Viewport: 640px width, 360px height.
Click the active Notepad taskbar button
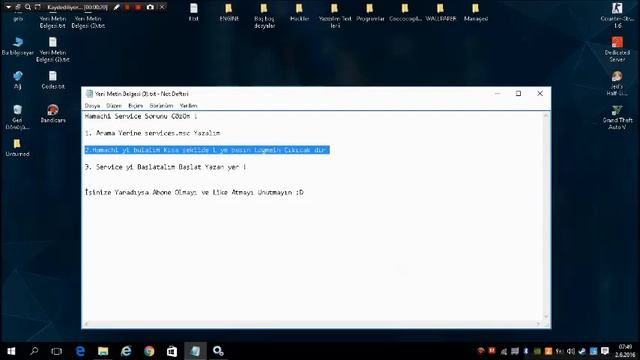click(195, 351)
